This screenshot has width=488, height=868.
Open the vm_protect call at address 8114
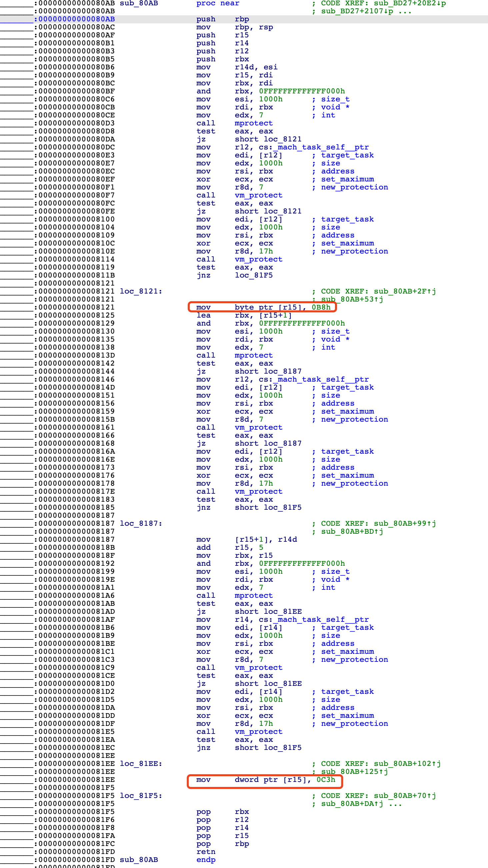pos(259,260)
